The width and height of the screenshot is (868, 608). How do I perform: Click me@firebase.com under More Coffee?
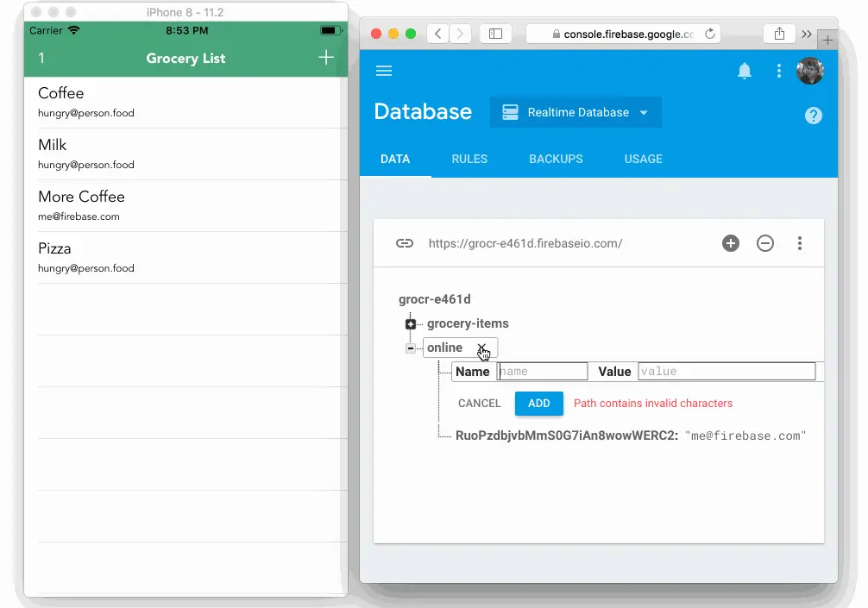[79, 216]
